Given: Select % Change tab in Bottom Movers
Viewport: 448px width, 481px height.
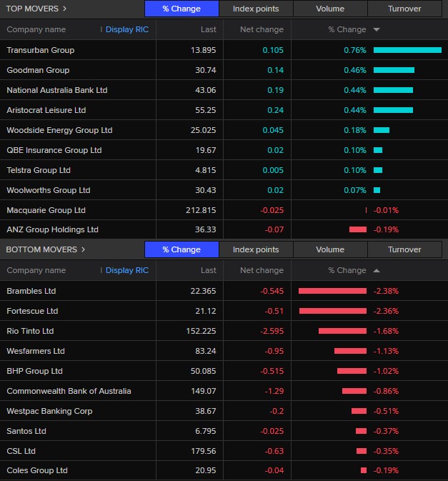Looking at the screenshot, I should click(x=181, y=250).
